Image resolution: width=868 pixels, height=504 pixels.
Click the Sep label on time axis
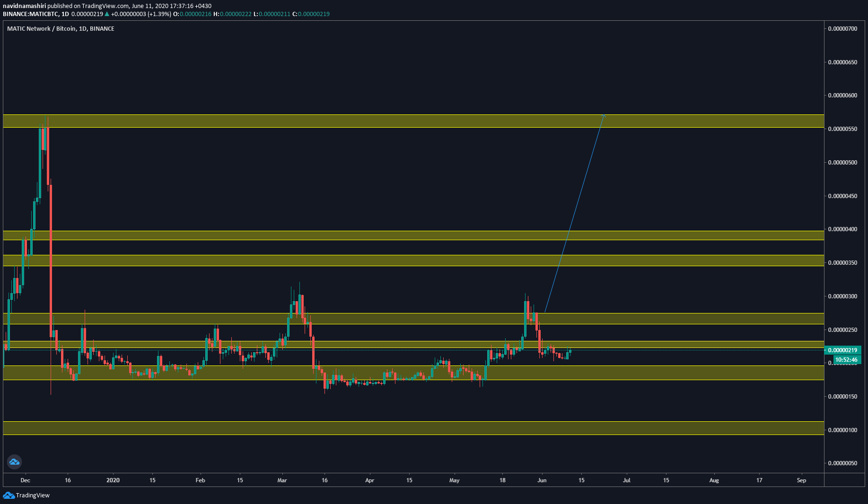pos(802,480)
